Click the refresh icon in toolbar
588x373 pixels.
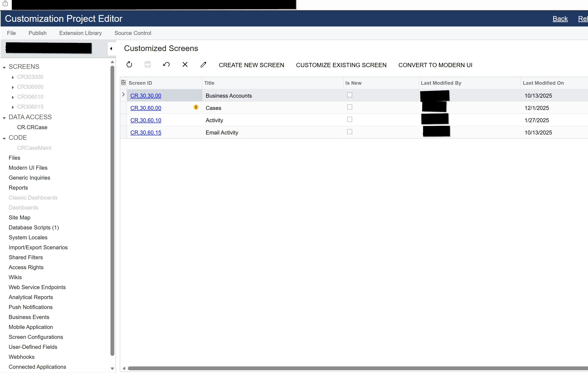129,65
